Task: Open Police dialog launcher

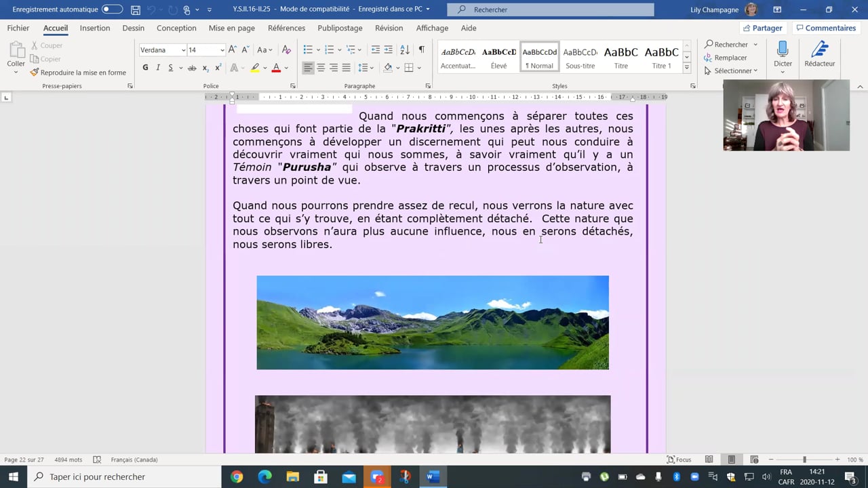Action: [x=293, y=86]
